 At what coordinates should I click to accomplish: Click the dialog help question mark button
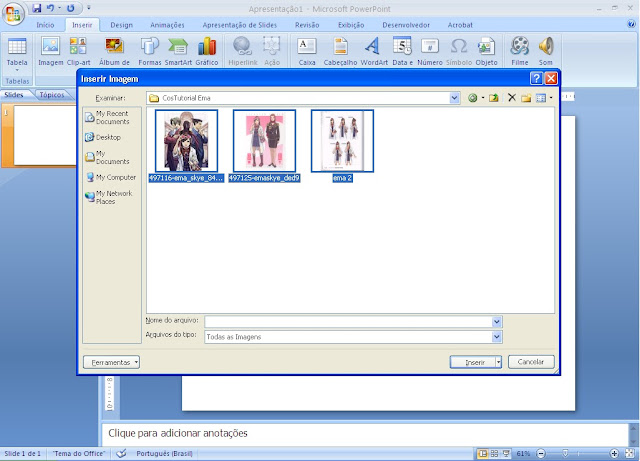536,78
